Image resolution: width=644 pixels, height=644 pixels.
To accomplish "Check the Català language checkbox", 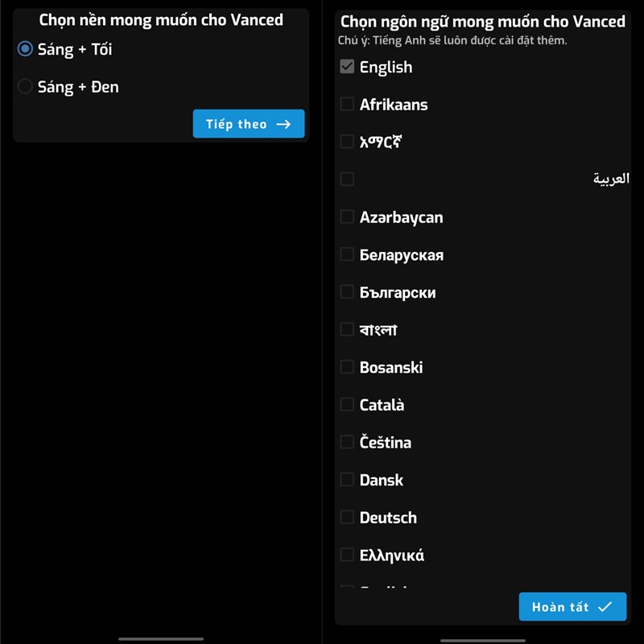I will (347, 404).
